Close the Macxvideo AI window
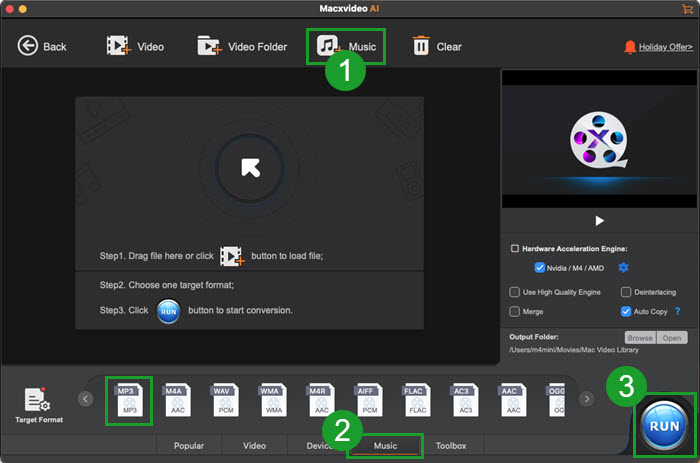The image size is (700, 463). (x=9, y=8)
